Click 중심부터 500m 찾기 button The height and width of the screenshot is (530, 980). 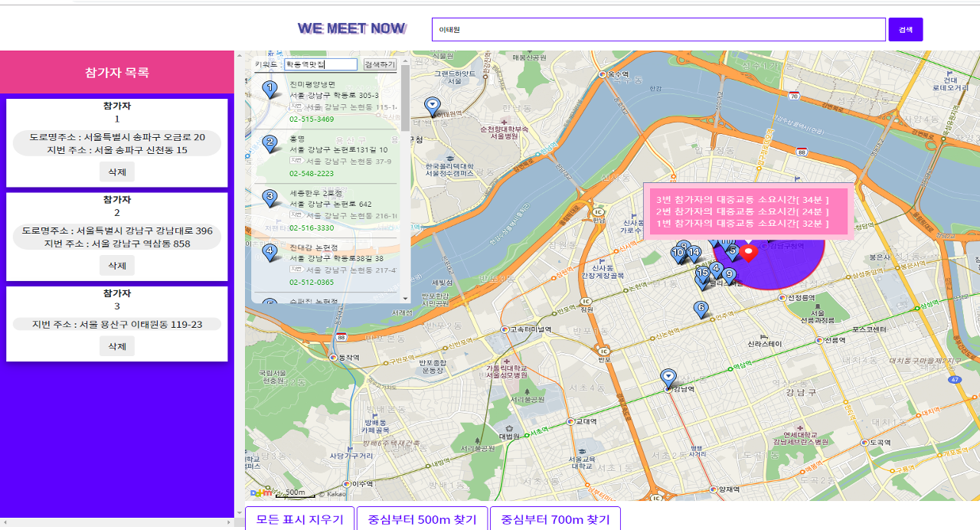[x=422, y=519]
